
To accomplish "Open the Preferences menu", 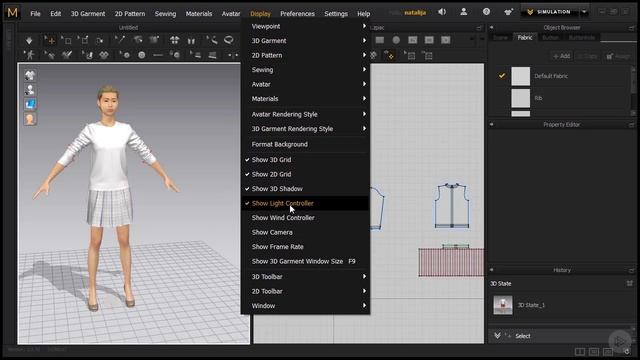I will pos(297,13).
